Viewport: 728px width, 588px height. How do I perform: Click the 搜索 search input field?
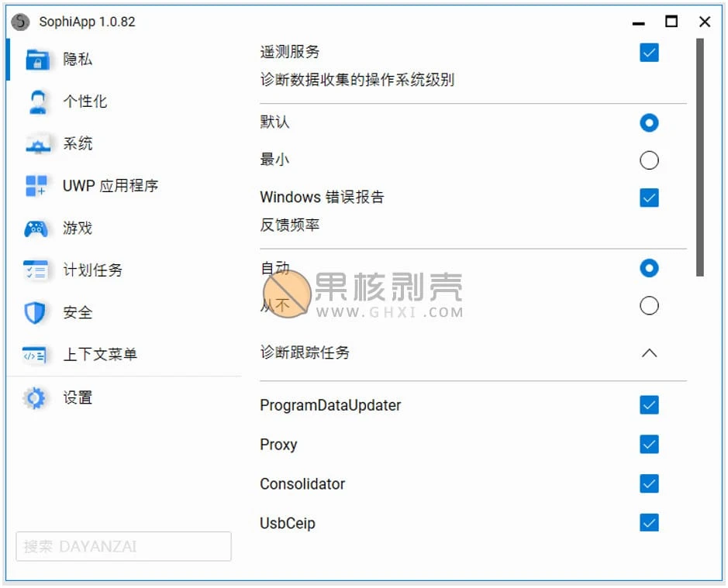[x=122, y=546]
